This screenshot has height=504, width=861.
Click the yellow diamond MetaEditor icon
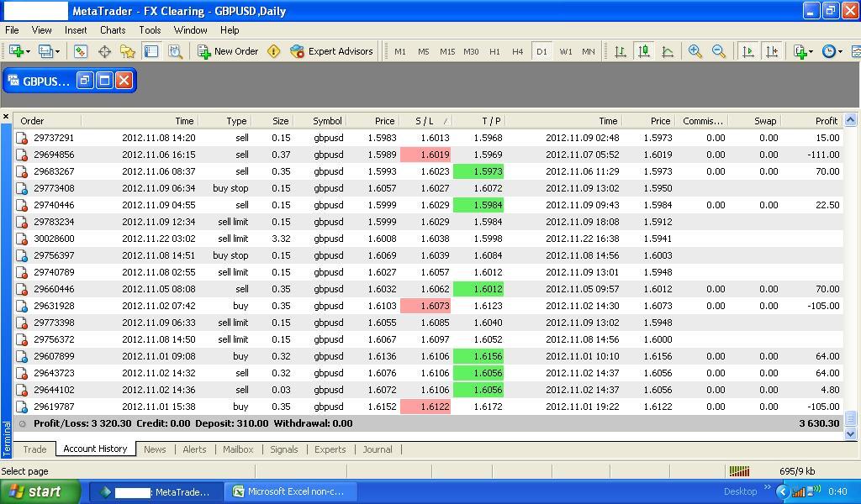point(273,51)
